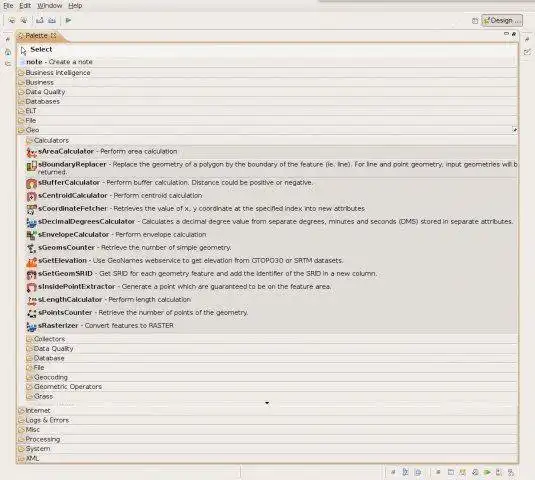This screenshot has width=535, height=480.
Task: Click "Create a note" description text
Action: [71, 62]
